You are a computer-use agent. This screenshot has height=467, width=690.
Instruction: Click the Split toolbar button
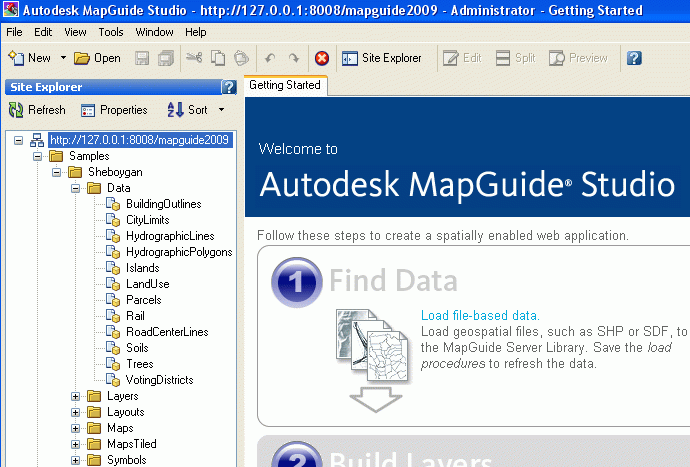click(x=515, y=58)
